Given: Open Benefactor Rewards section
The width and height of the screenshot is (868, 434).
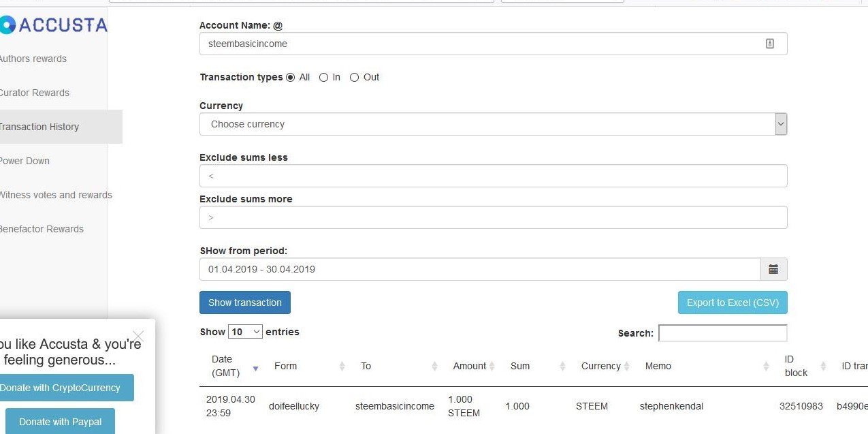Looking at the screenshot, I should (x=42, y=229).
